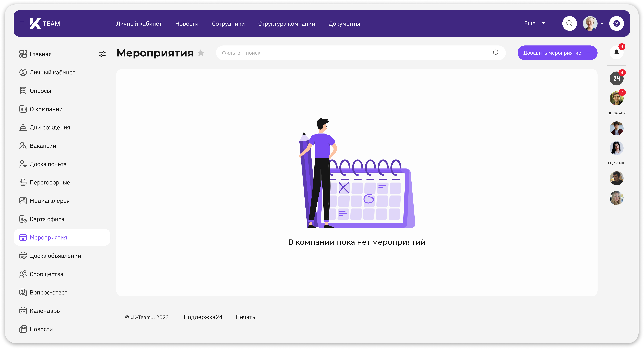The image size is (644, 349).
Task: Click the Переговорные icon
Action: click(23, 182)
